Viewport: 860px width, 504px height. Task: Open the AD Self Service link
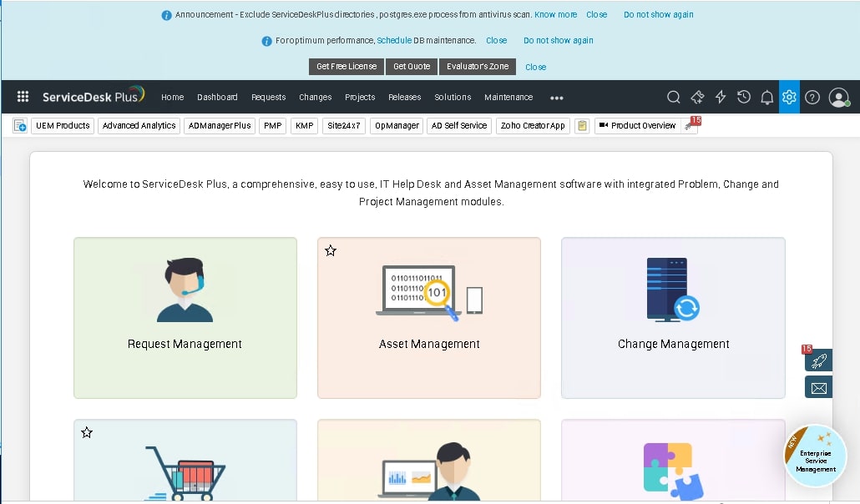click(x=459, y=126)
